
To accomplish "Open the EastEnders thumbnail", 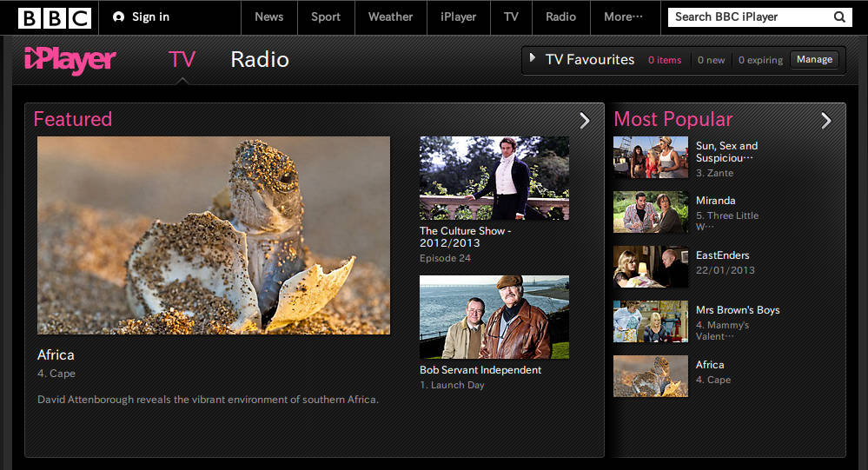I will click(651, 267).
